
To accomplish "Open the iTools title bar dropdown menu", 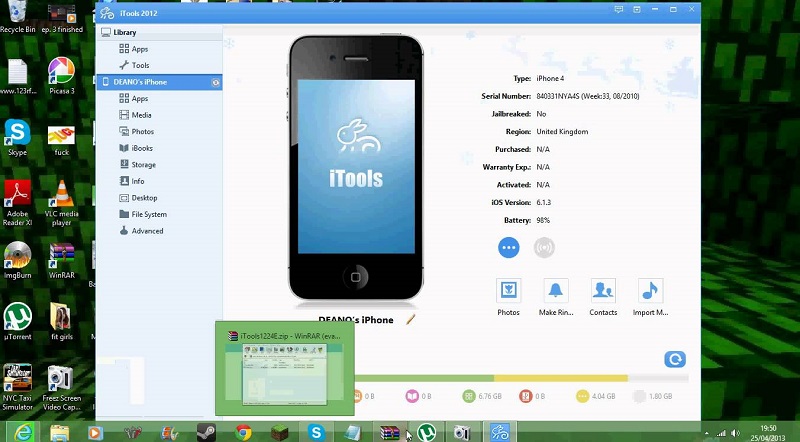I will point(637,9).
